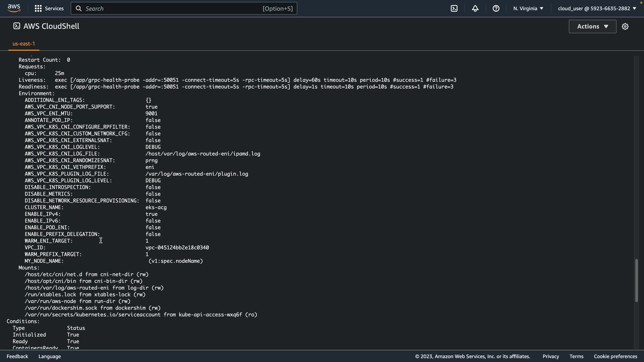
Task: Click the AWS logo home icon
Action: 14,8
